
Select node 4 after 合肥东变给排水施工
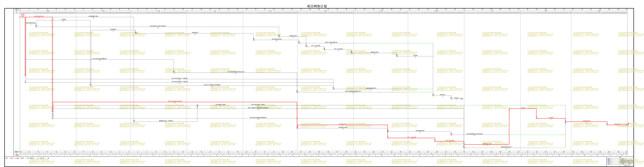pyautogui.click(x=36, y=27)
